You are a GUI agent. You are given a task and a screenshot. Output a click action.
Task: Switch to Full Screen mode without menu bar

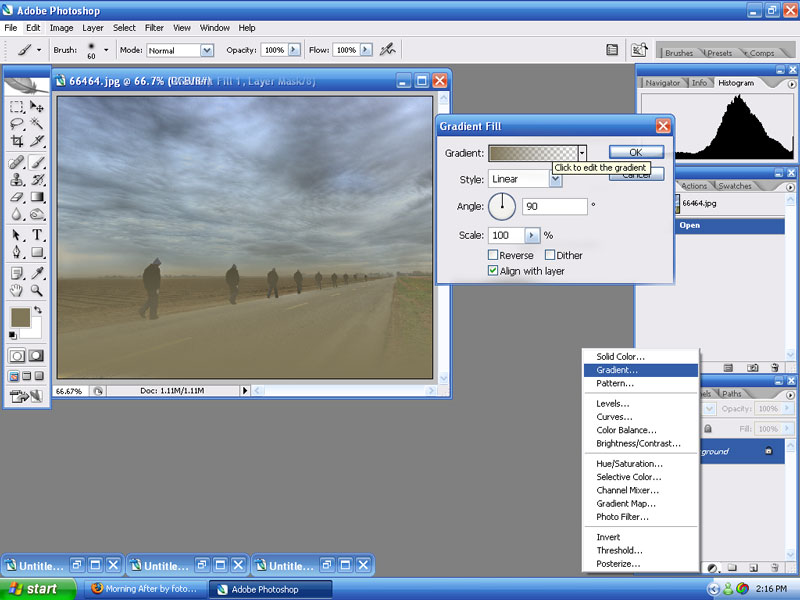(39, 376)
